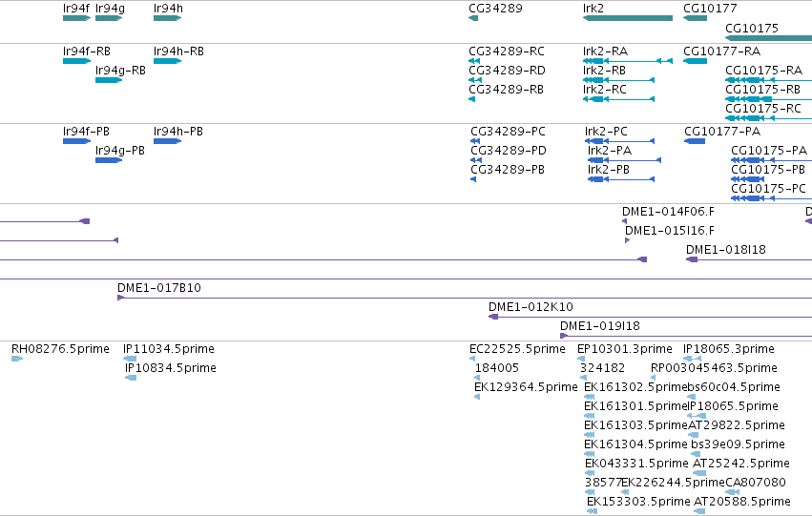The image size is (812, 516).
Task: Click transcript label Ir94f-RB
Action: coord(87,52)
